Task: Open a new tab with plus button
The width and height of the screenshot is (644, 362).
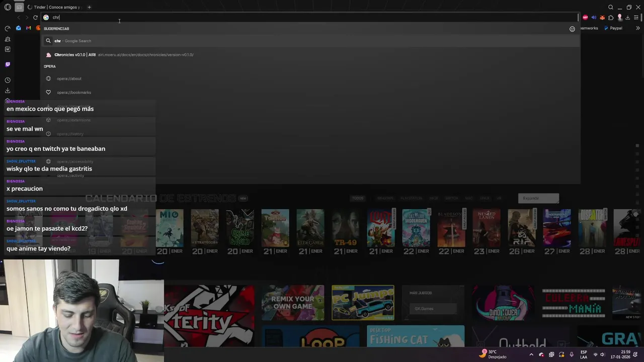Action: click(x=89, y=7)
